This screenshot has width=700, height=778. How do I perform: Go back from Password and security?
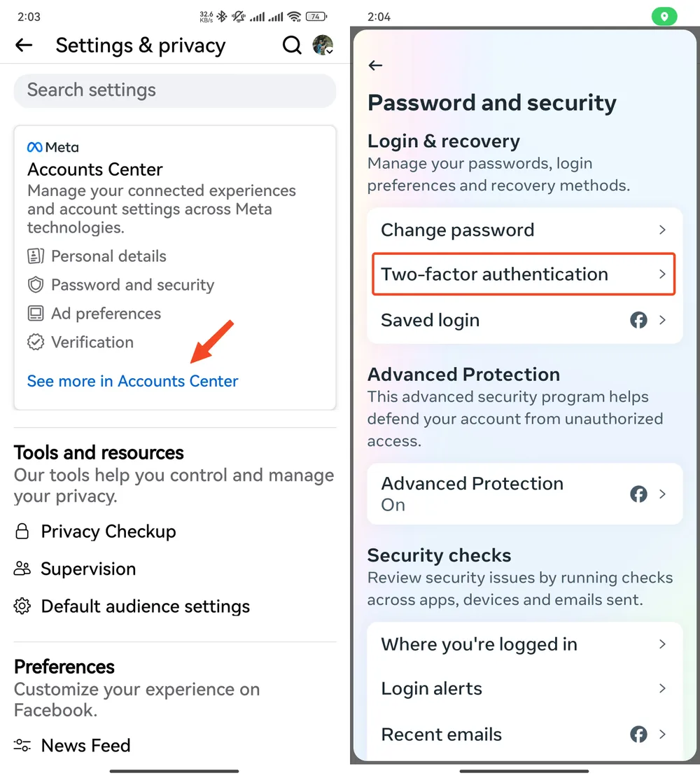coord(376,66)
